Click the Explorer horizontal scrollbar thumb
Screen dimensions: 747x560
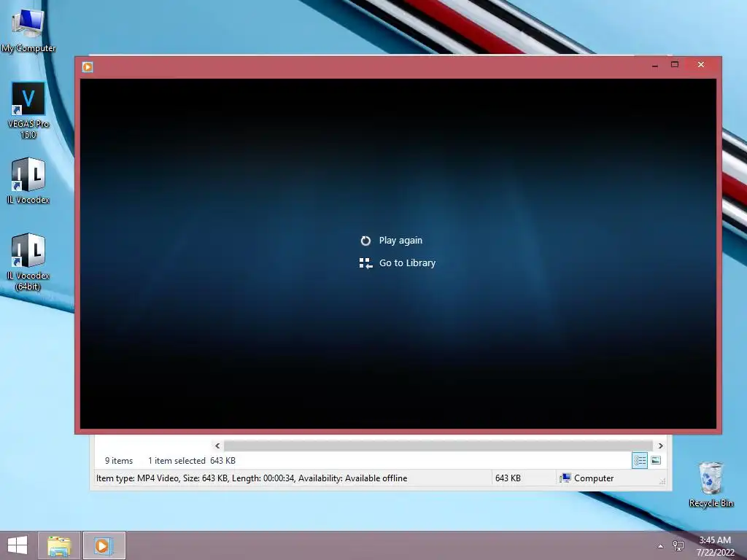click(438, 446)
